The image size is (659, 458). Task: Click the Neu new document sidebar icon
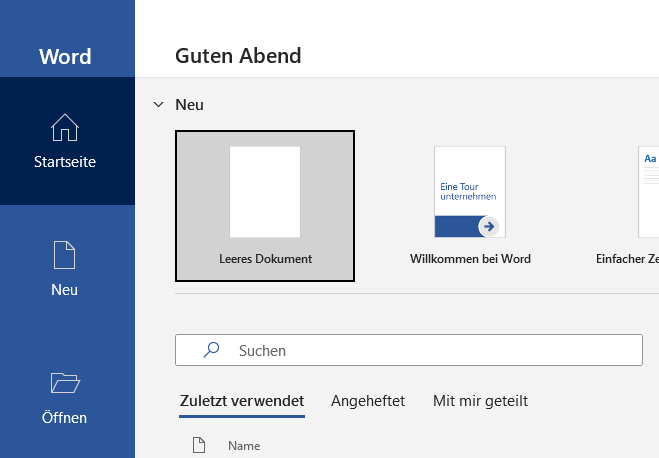coord(64,255)
